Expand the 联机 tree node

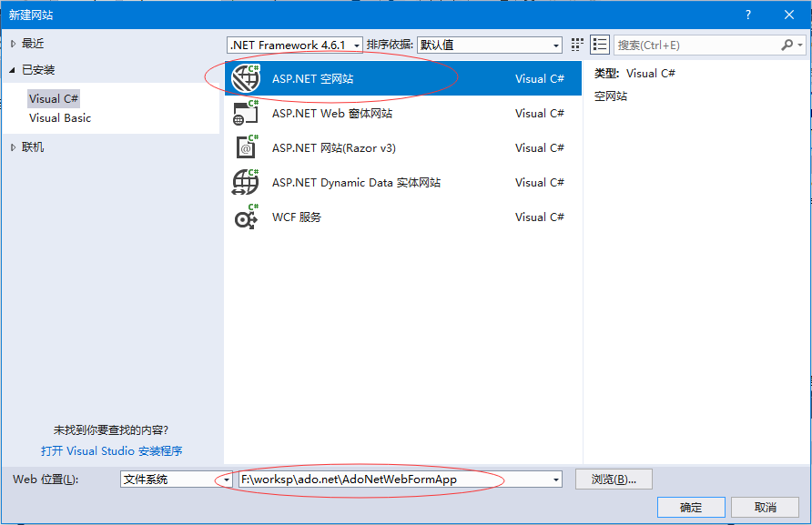pyautogui.click(x=13, y=147)
